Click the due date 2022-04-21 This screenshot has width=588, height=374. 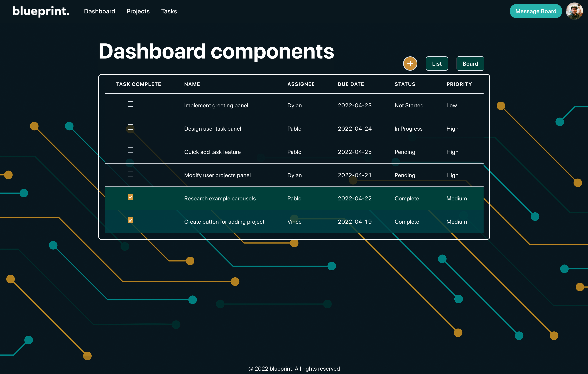pos(355,175)
